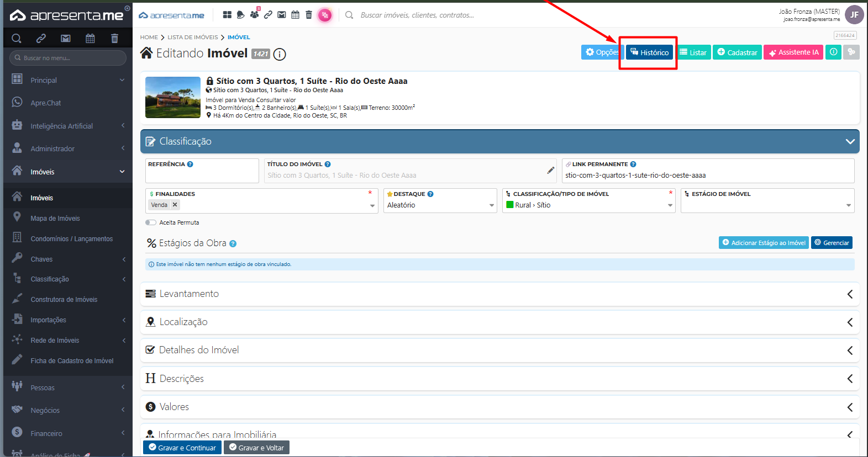Open the trash icon in top toolbar
This screenshot has height=457, width=868.
[309, 15]
